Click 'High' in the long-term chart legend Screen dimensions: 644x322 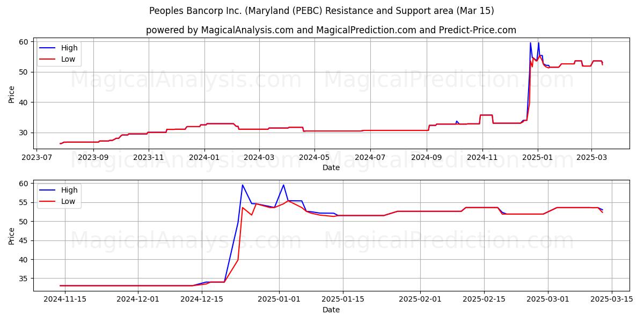69,48
